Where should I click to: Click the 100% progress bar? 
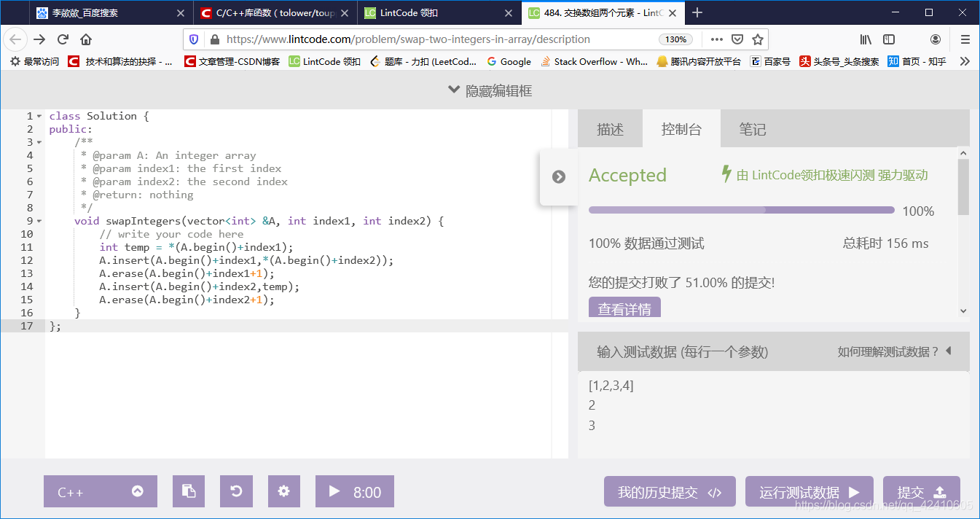(x=741, y=210)
